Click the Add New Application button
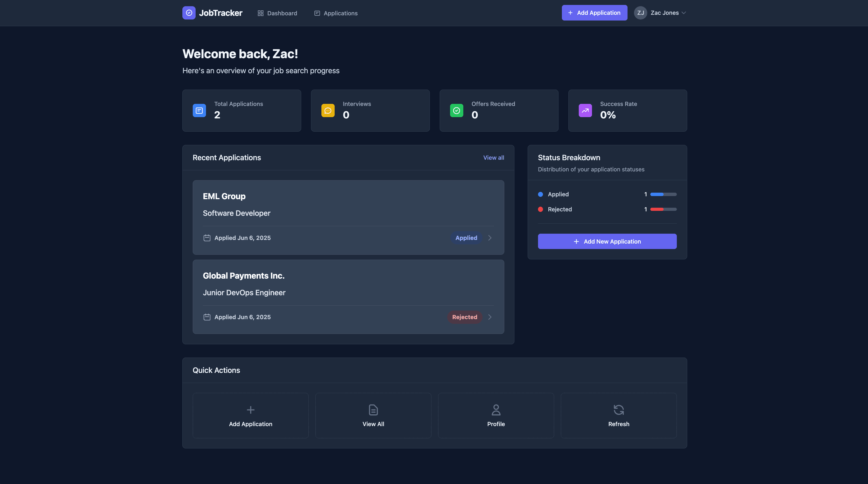 (607, 241)
